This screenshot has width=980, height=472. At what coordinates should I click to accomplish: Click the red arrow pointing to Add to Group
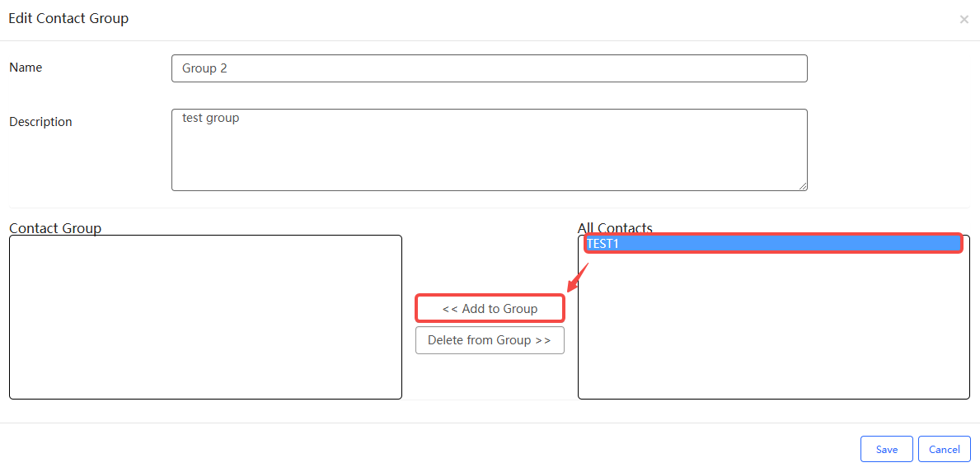coord(578,278)
